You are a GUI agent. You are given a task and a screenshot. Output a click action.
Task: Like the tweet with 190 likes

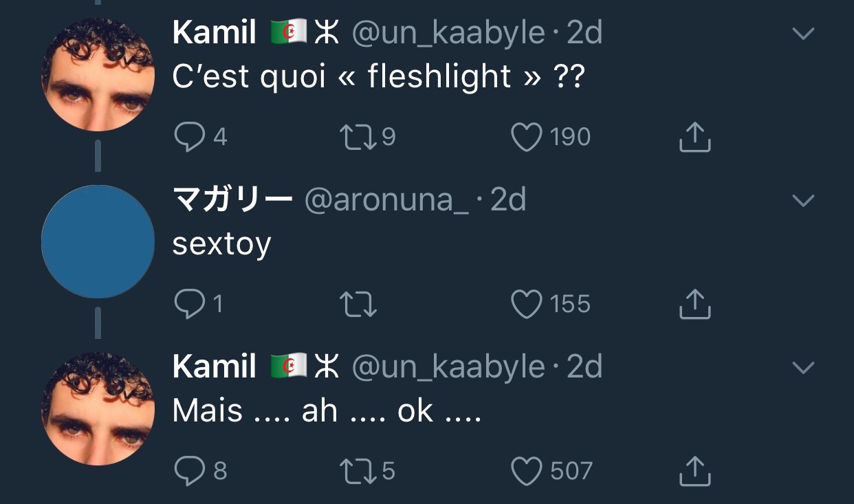click(x=527, y=137)
